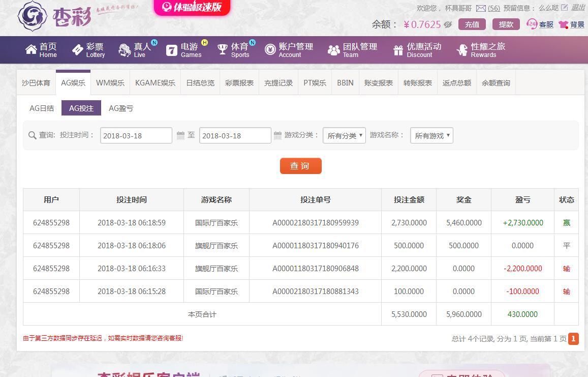Click the 充值 recharge button
Image resolution: width=588 pixels, height=377 pixels.
pyautogui.click(x=472, y=24)
